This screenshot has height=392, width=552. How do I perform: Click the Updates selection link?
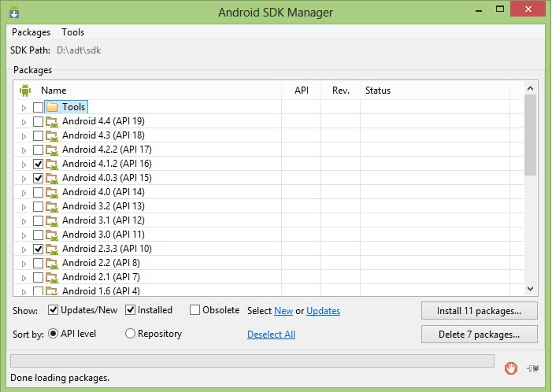coord(323,311)
